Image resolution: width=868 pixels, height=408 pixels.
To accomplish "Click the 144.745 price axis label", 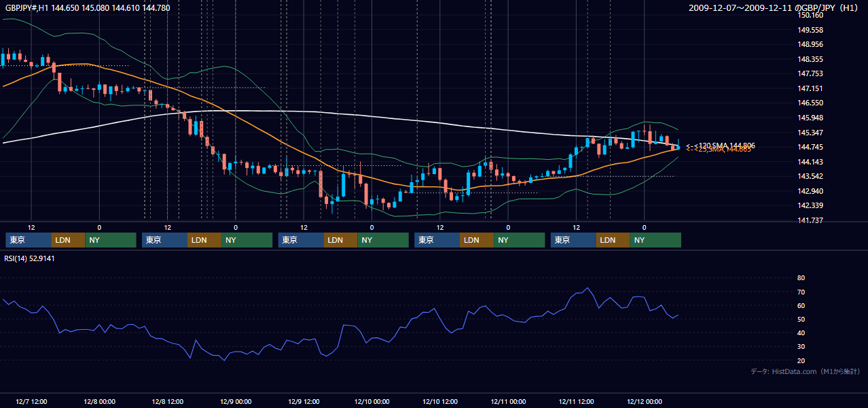I will [x=810, y=147].
